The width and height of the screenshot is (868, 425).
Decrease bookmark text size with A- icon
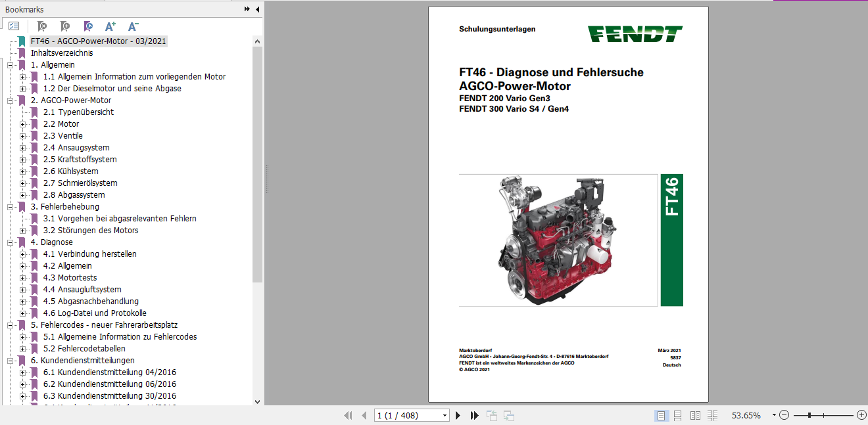pyautogui.click(x=133, y=26)
